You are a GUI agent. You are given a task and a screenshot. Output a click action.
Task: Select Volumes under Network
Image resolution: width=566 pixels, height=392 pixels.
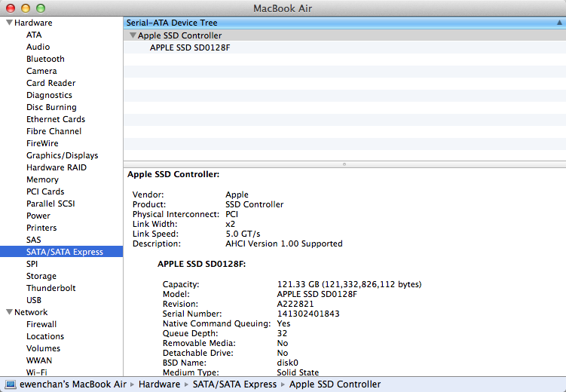43,348
